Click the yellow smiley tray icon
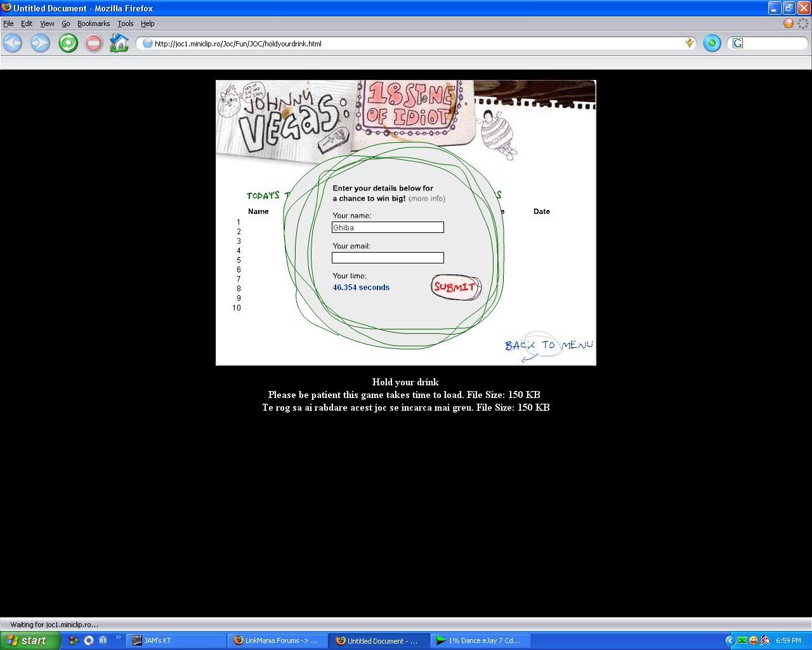The image size is (812, 650). click(754, 640)
